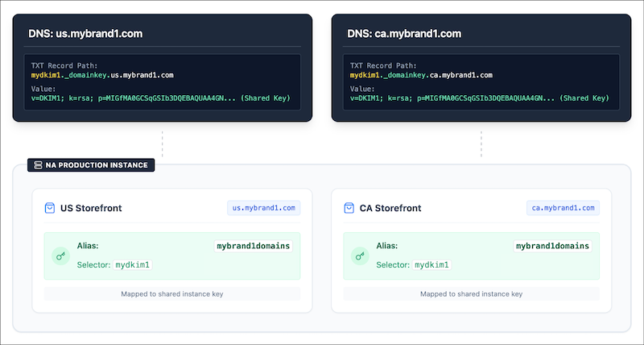Click the US Storefront shopping bag icon

[50, 208]
